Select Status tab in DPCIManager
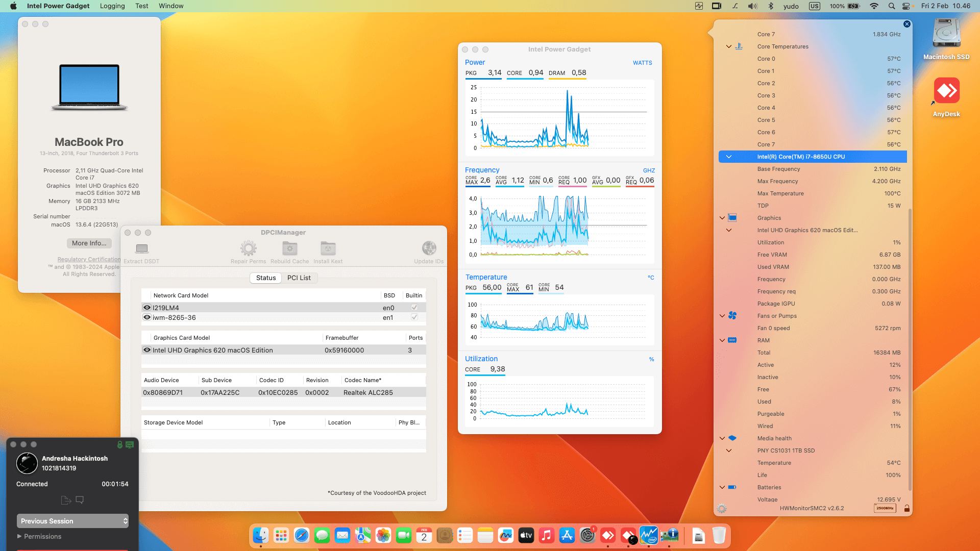This screenshot has height=551, width=980. pyautogui.click(x=266, y=278)
